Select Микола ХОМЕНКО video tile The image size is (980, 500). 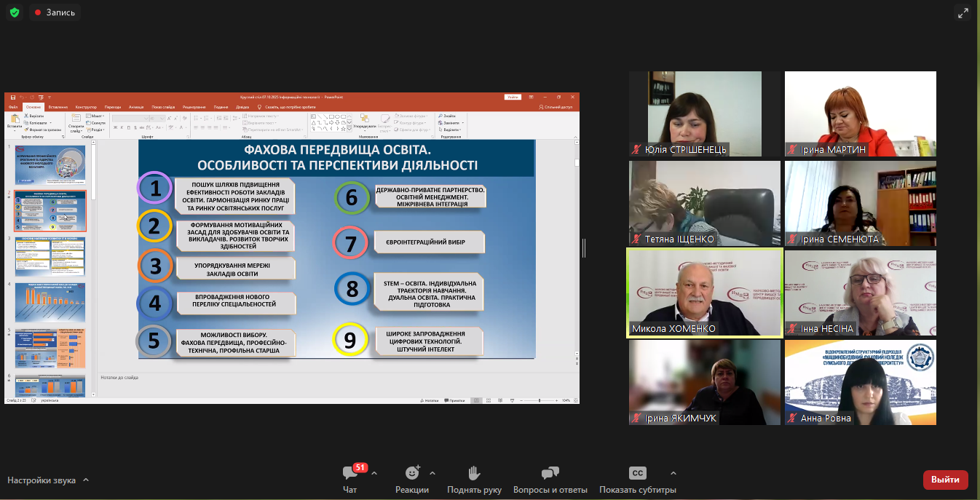(704, 293)
